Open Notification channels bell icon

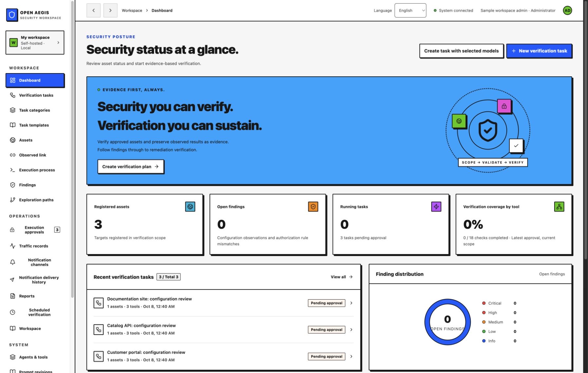(x=12, y=262)
